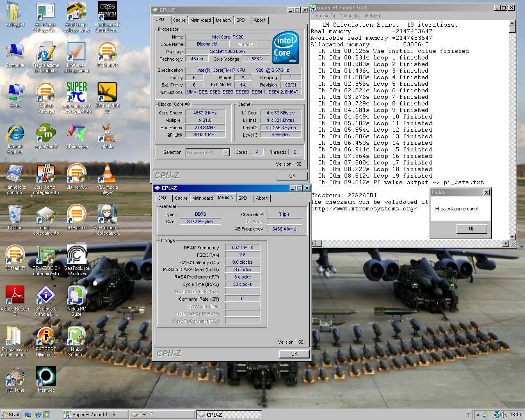Image resolution: width=525 pixels, height=420 pixels.
Task: Launch AquaMark3 desktop icon
Action: (x=46, y=136)
